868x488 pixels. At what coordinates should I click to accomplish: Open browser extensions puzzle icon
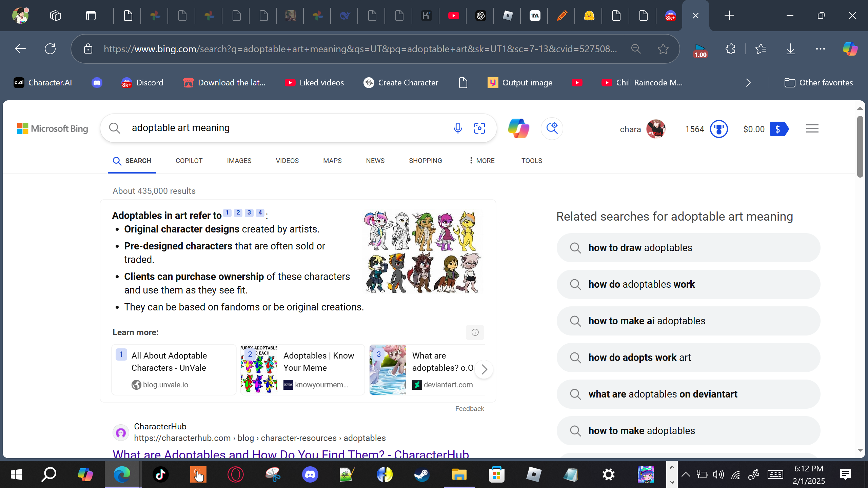pyautogui.click(x=730, y=49)
